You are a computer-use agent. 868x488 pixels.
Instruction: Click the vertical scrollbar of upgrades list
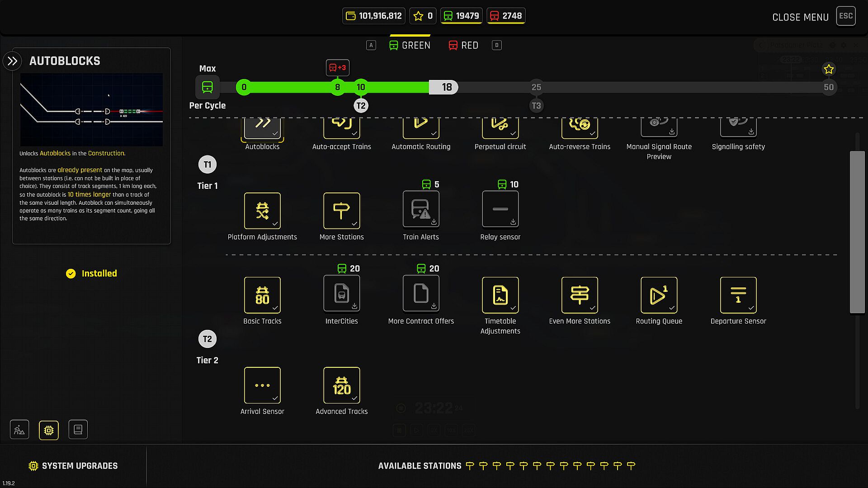[x=857, y=232]
